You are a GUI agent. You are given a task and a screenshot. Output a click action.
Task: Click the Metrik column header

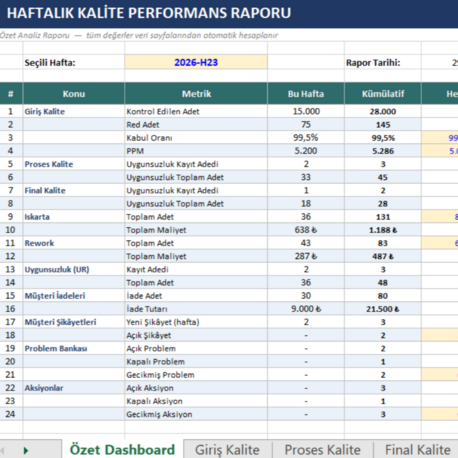[196, 94]
